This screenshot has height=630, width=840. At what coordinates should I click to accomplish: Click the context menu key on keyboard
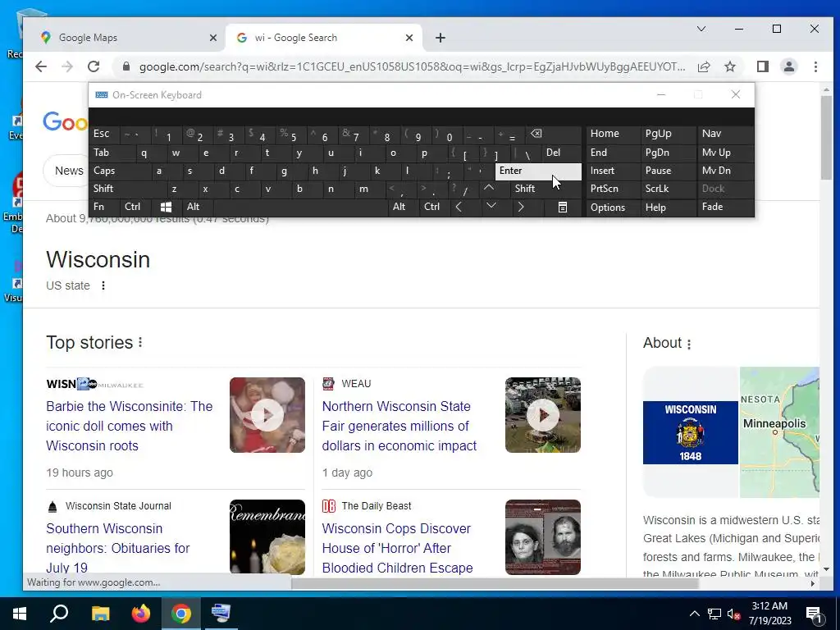[x=562, y=208]
